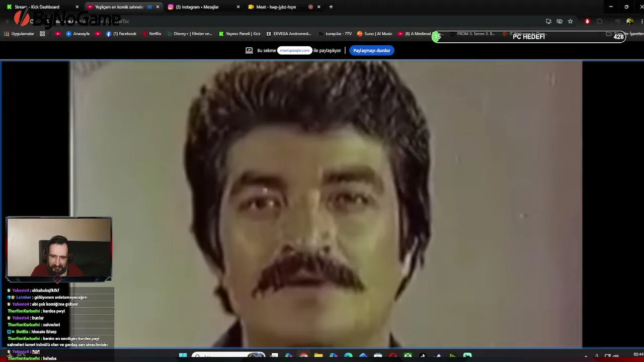Open the Facebook bookmark
Screen dimensions: 644x362
121,34
